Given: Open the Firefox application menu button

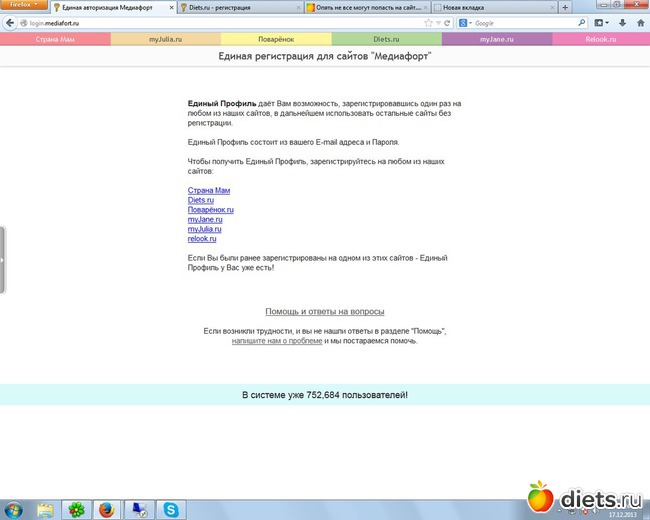Looking at the screenshot, I should point(22,6).
